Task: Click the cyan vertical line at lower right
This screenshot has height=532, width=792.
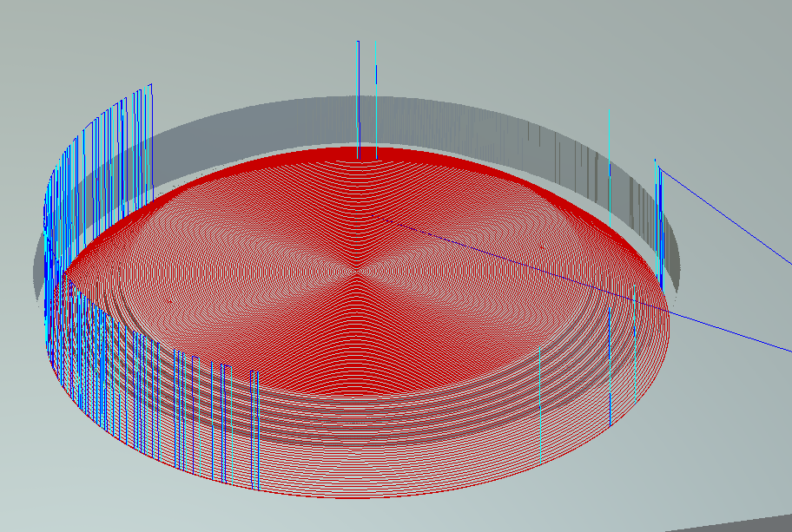Action: click(540, 408)
